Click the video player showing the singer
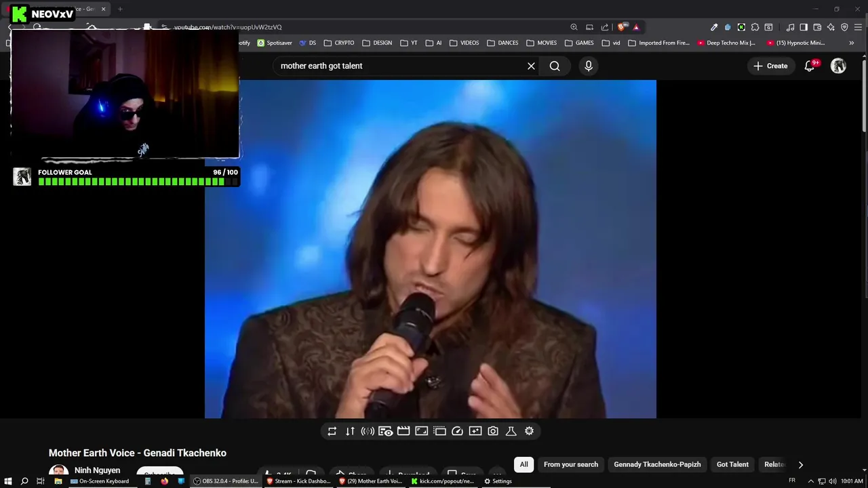The height and width of the screenshot is (488, 868). pyautogui.click(x=431, y=249)
